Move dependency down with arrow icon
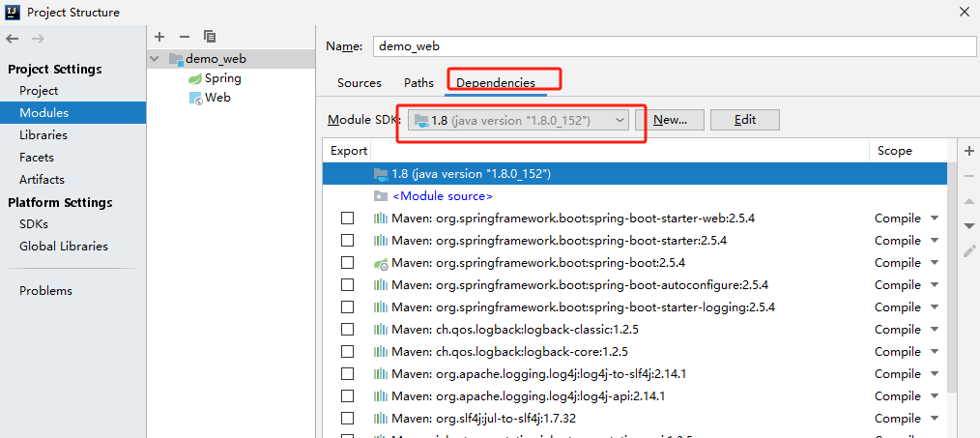The height and width of the screenshot is (438, 980). point(969,226)
